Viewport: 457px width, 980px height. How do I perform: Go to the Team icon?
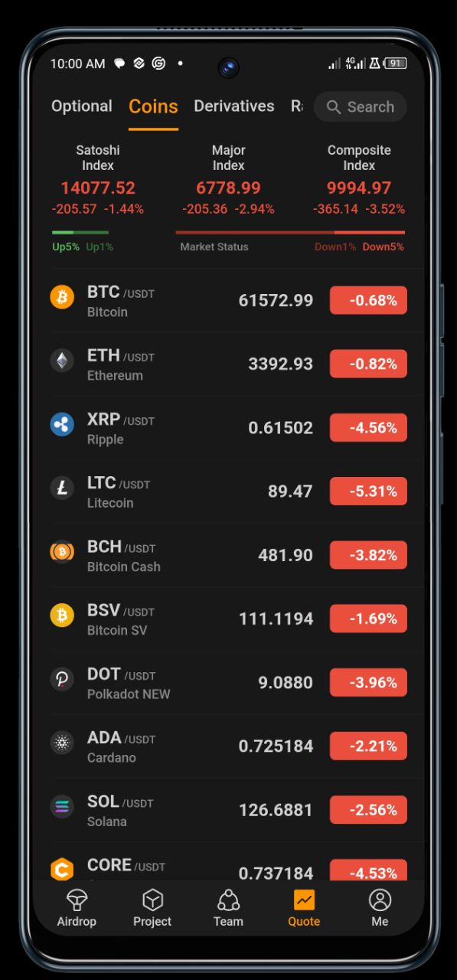pyautogui.click(x=228, y=900)
